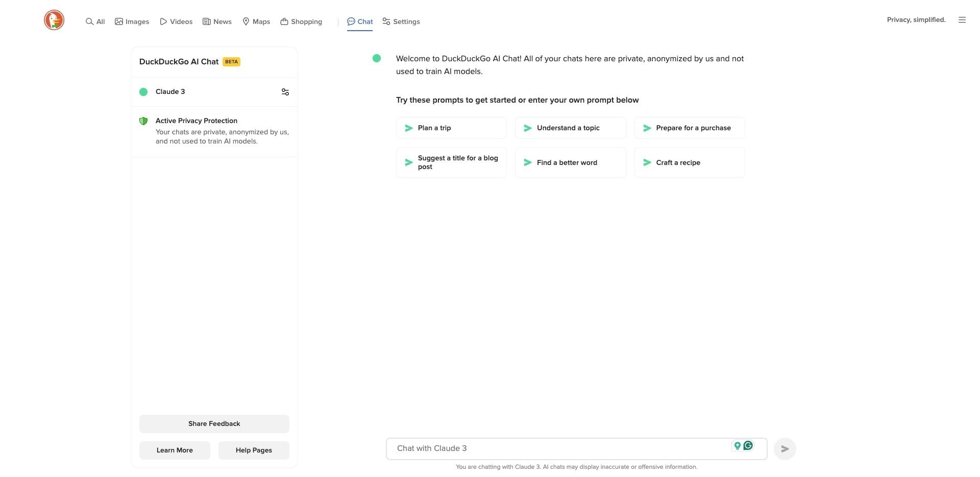Switch to the Chat tab

pos(360,21)
